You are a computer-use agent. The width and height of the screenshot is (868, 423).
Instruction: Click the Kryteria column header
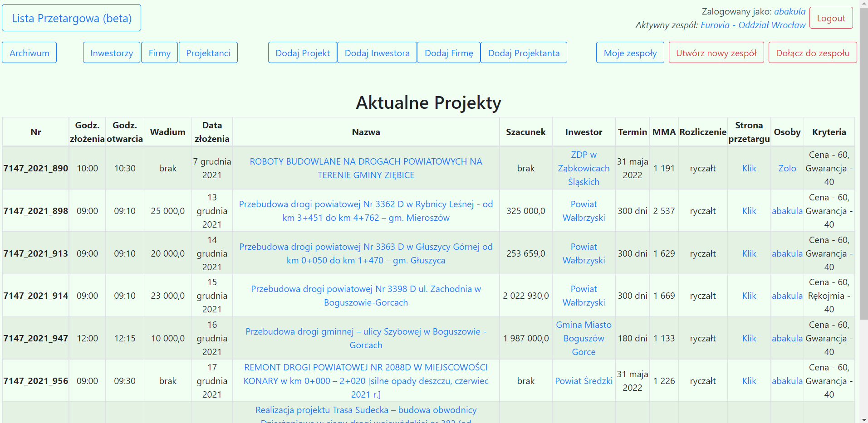coord(829,132)
